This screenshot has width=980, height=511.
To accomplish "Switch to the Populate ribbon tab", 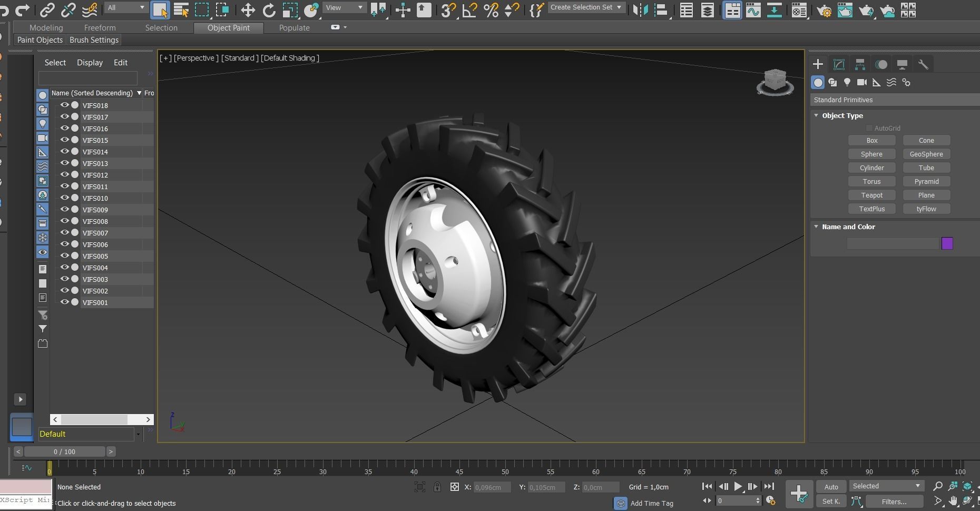I will pos(294,28).
